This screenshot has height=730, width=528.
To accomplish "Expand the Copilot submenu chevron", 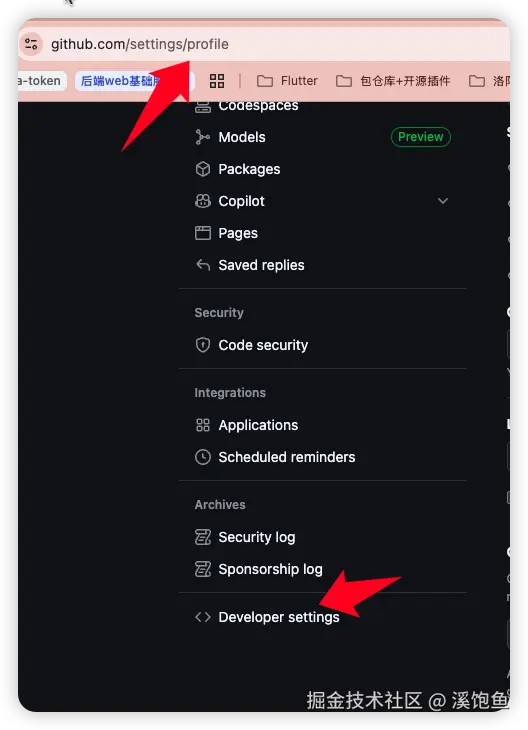I will click(443, 201).
